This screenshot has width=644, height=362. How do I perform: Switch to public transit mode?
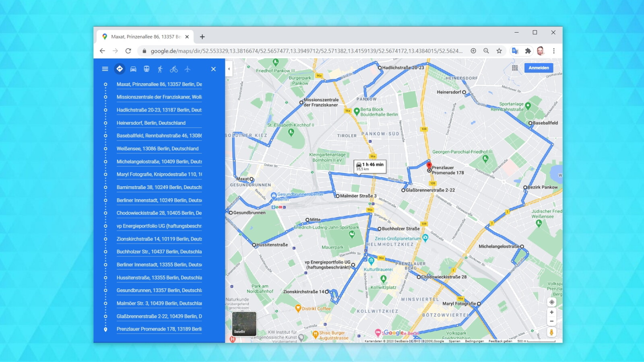(x=147, y=69)
